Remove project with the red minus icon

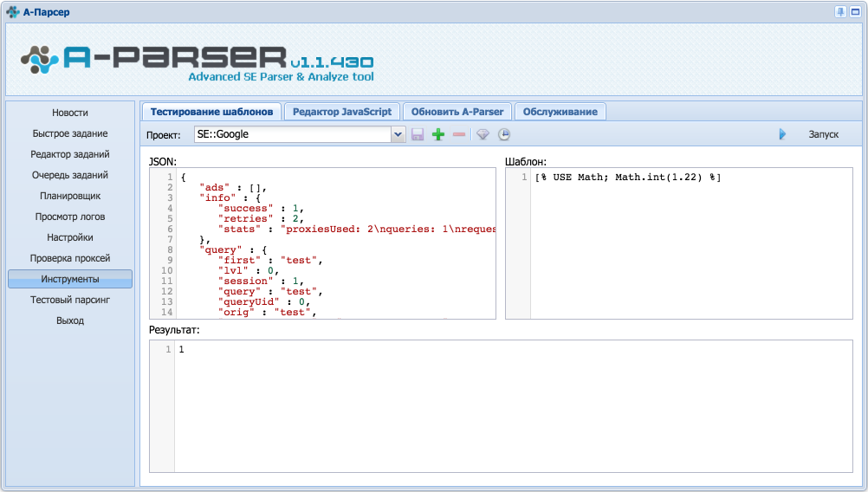coord(459,134)
